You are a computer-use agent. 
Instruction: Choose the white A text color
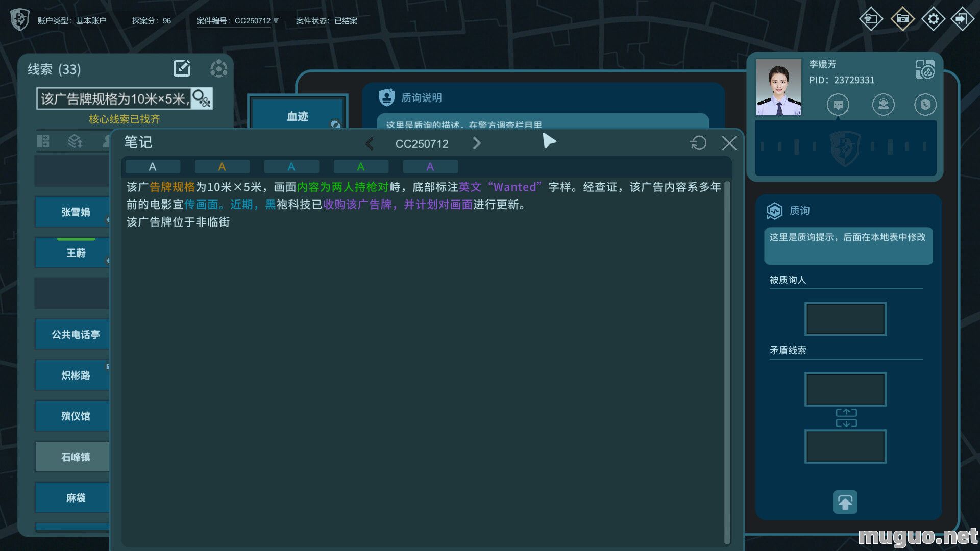pos(153,167)
